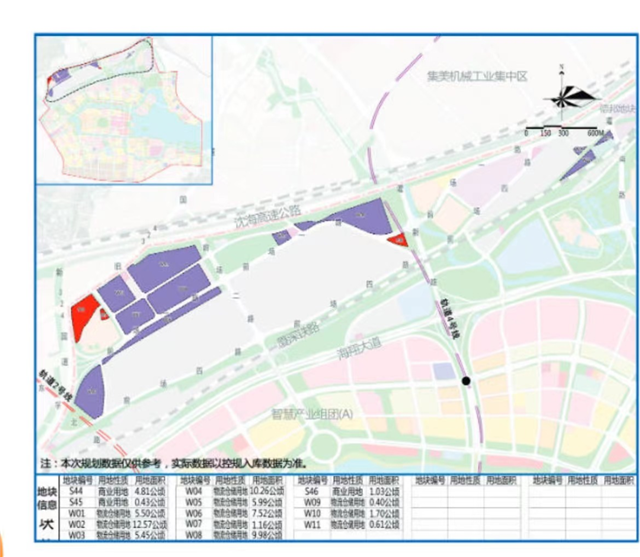Click the black metro station dot
This screenshot has width=640, height=557.
[466, 381]
